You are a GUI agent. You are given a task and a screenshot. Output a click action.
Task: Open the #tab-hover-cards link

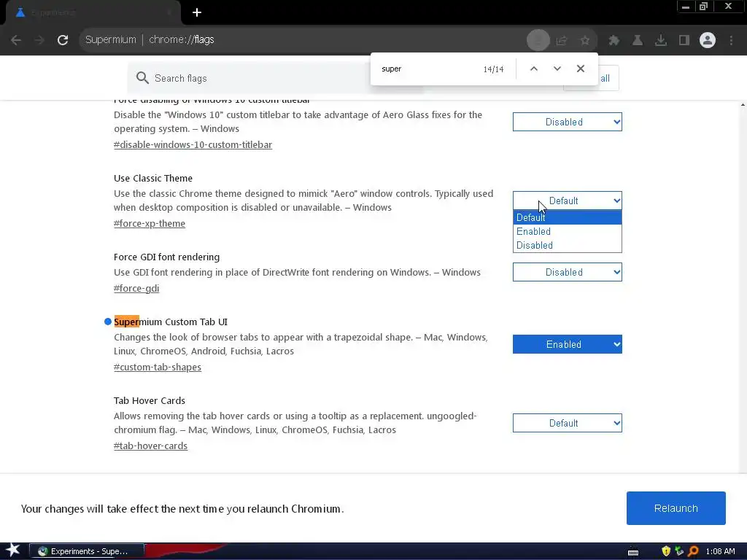click(x=150, y=446)
